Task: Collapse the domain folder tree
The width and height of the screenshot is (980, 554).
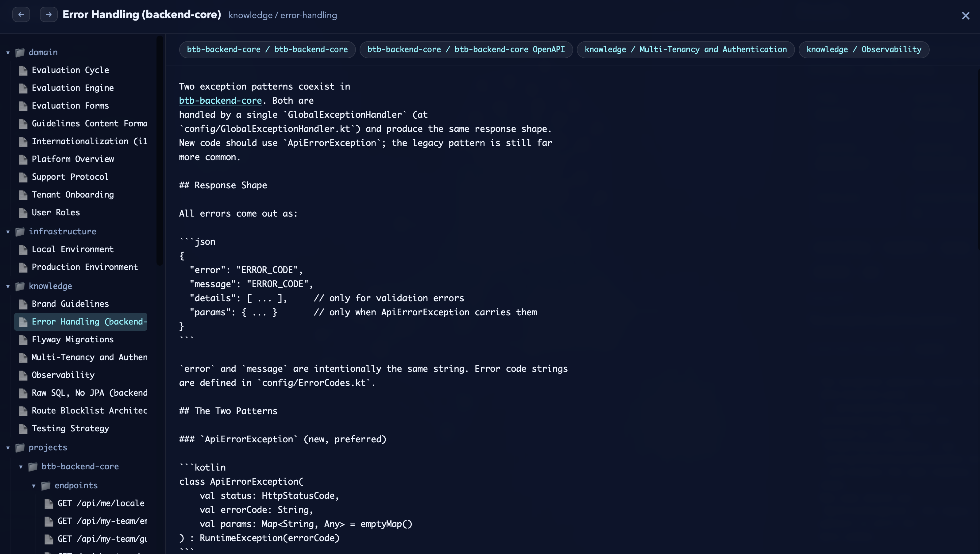Action: pos(8,52)
